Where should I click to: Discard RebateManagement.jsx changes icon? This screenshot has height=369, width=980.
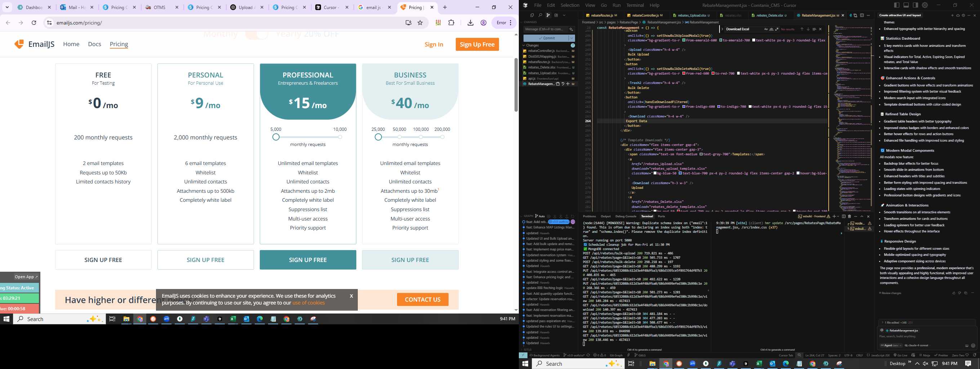(563, 84)
